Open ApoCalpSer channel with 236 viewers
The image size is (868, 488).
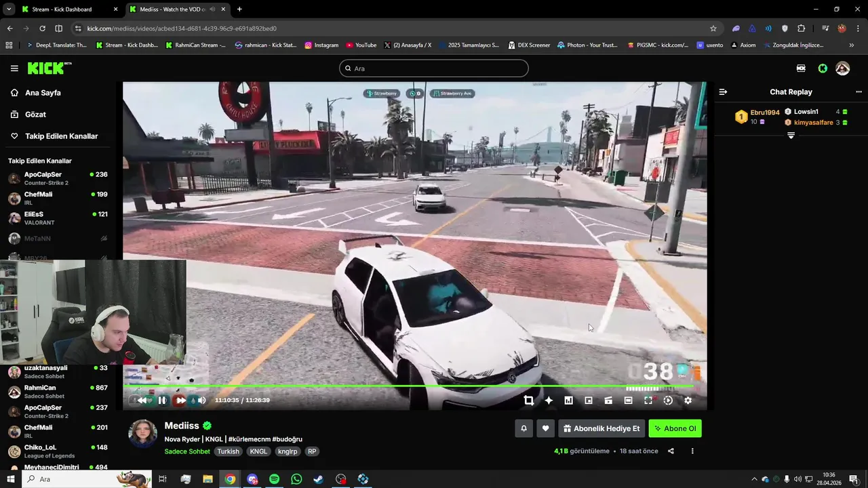58,178
